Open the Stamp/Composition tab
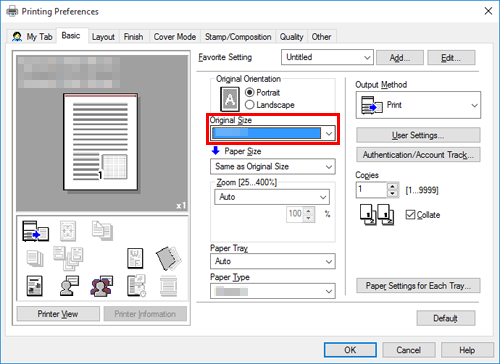The width and height of the screenshot is (500, 364). tap(238, 37)
